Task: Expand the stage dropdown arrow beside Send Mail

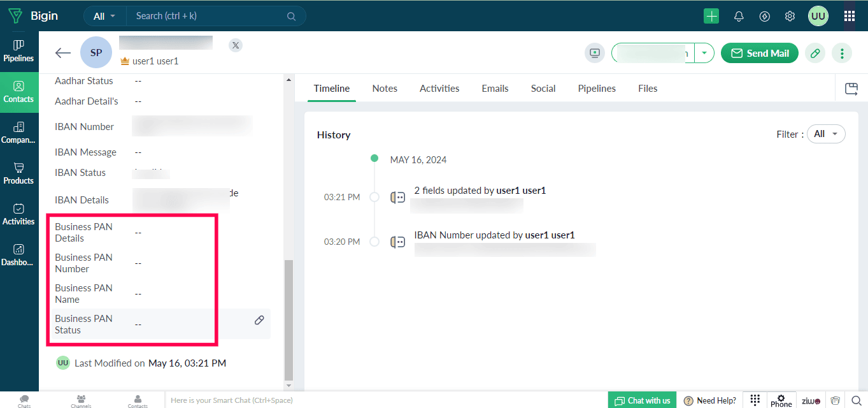Action: coord(704,53)
